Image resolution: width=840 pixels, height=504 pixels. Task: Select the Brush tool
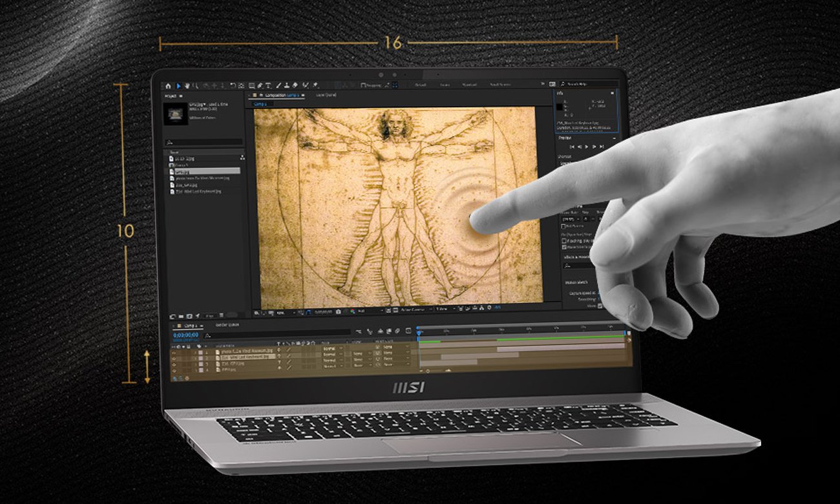278,85
